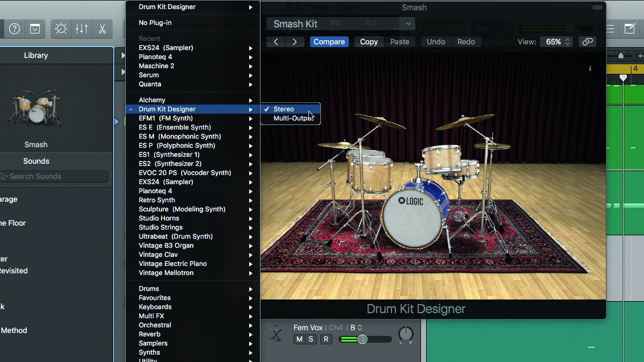Toggle the Compare button
Viewport: 644px width, 362px height.
point(329,42)
